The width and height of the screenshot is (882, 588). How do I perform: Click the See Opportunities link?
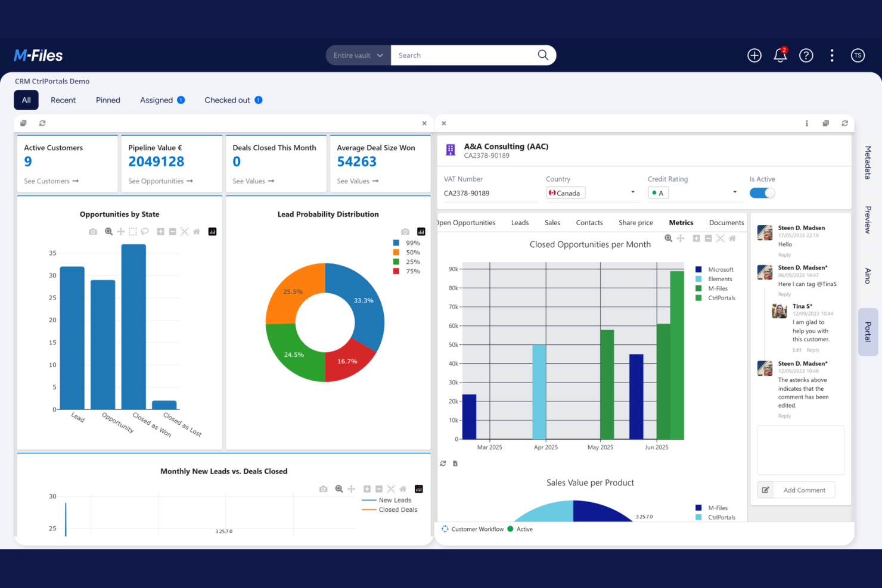160,181
